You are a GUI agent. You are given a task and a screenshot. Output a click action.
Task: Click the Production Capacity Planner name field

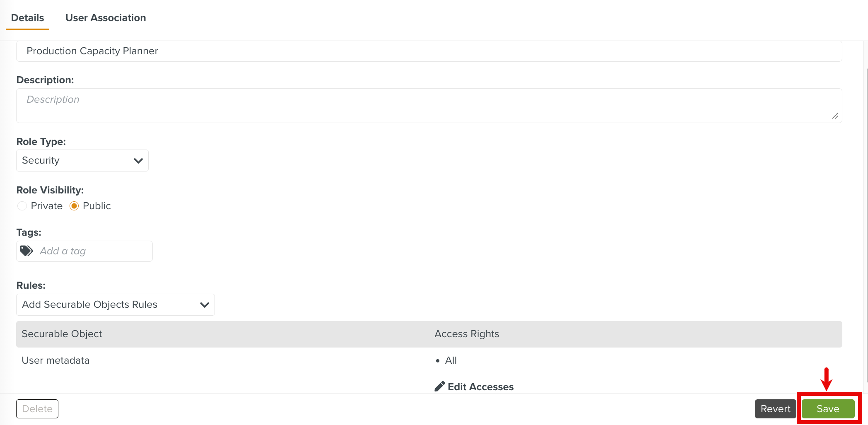[x=429, y=51]
